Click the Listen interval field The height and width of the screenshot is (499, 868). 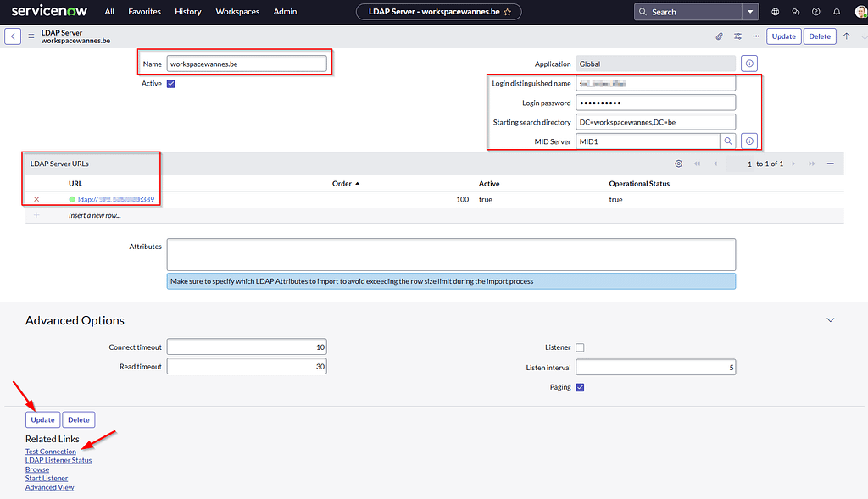(655, 368)
